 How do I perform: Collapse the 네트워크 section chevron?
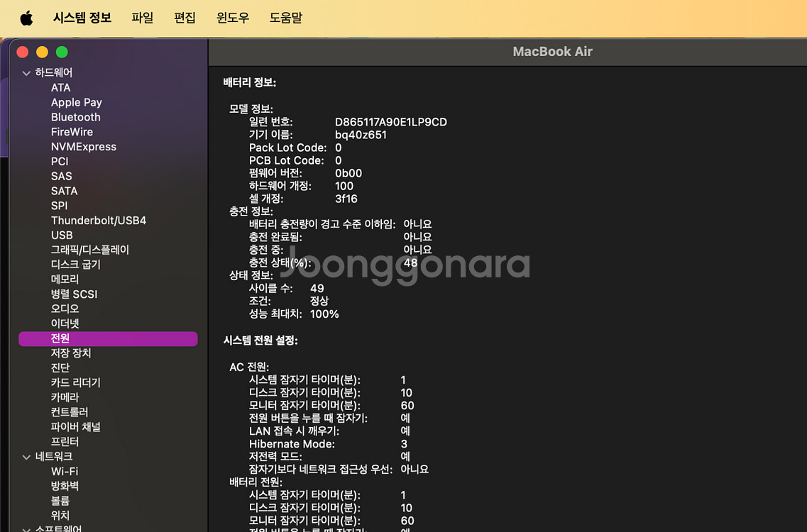(x=26, y=457)
